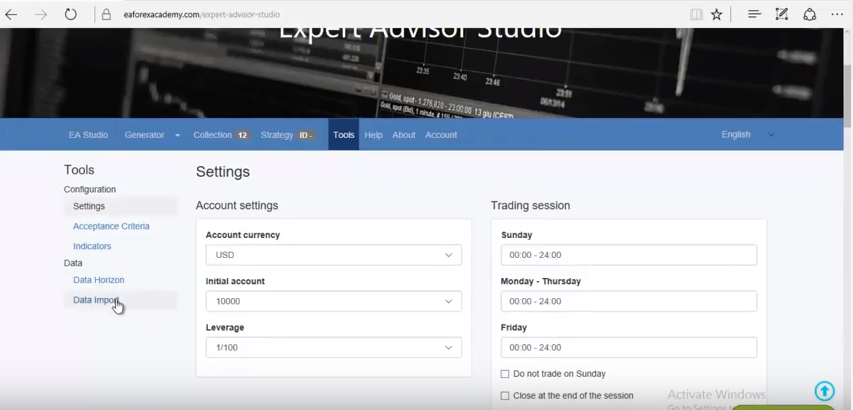
Task: Refresh the page with reload icon
Action: pos(70,15)
